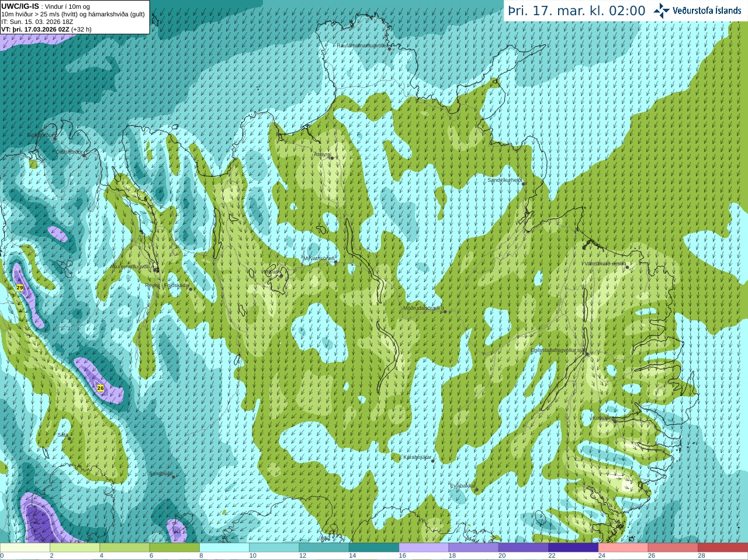
Task: Pick the 20–22 m/s legend swatch
Action: tap(524, 548)
